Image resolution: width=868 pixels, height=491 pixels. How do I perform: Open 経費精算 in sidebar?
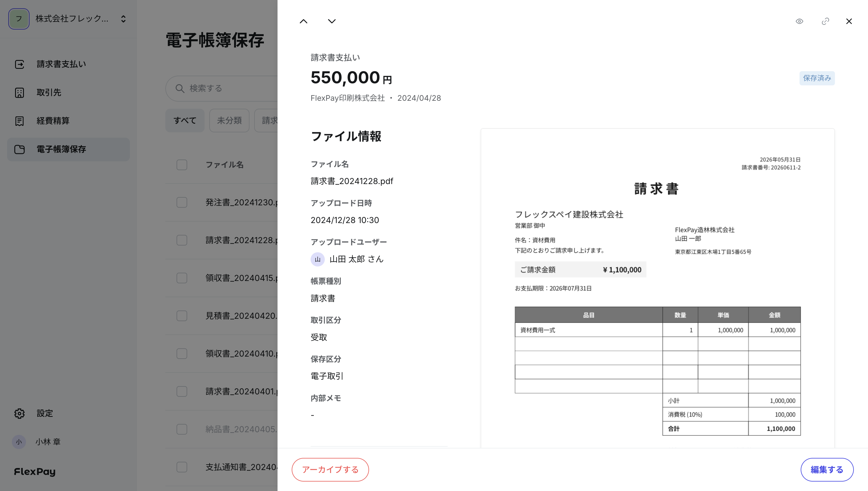68,121
